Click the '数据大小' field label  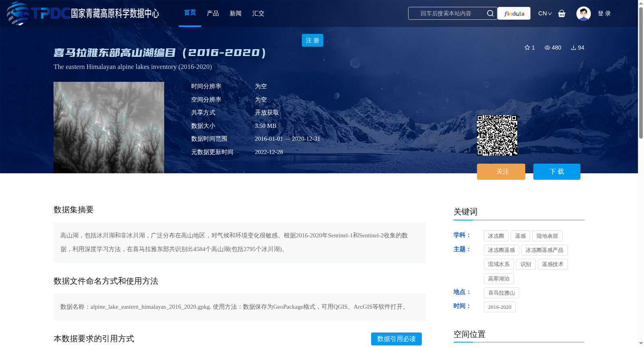coord(203,126)
